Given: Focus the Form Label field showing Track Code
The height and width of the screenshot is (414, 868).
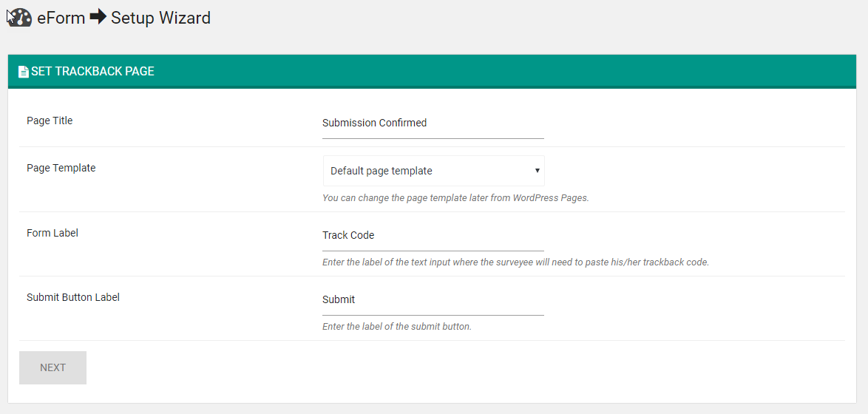Looking at the screenshot, I should tap(433, 236).
